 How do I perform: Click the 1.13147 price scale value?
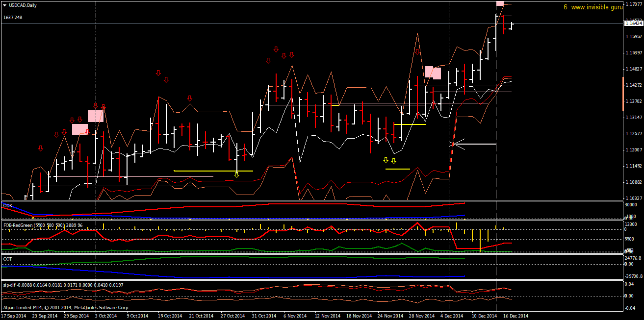633,118
